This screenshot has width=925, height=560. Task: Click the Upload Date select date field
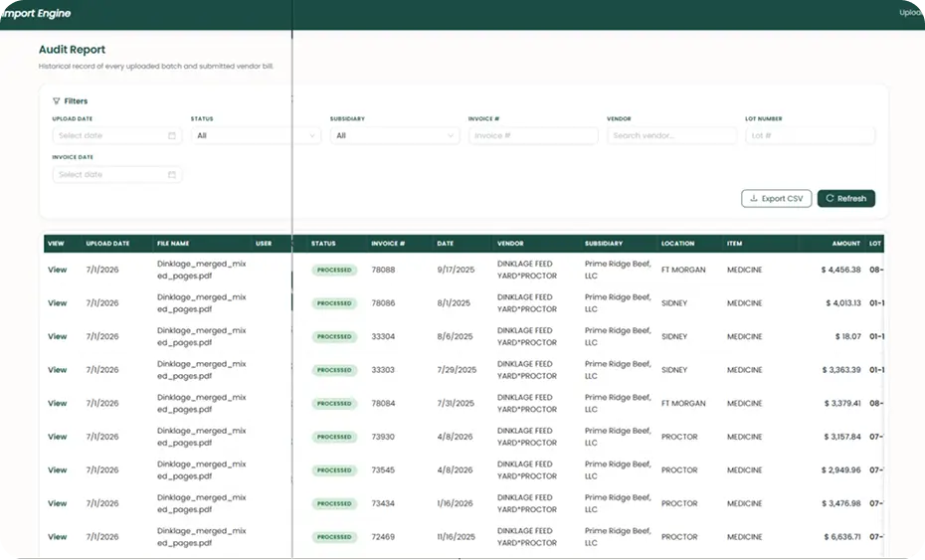click(x=117, y=135)
